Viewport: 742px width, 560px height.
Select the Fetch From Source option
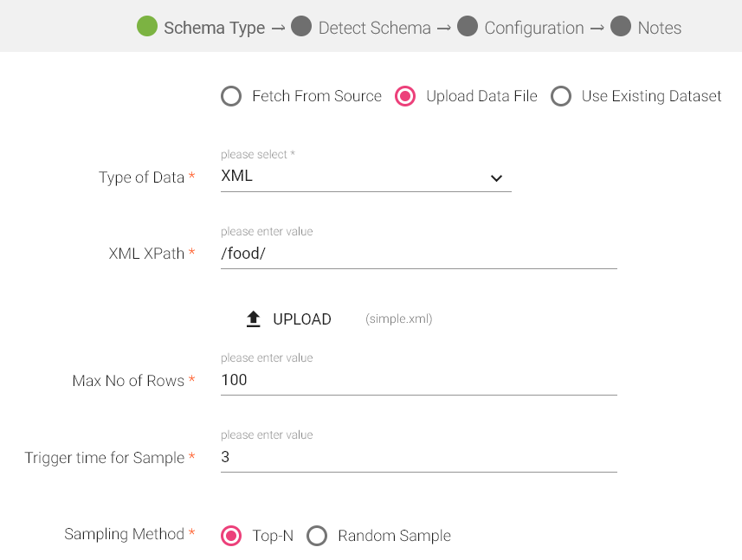point(230,96)
